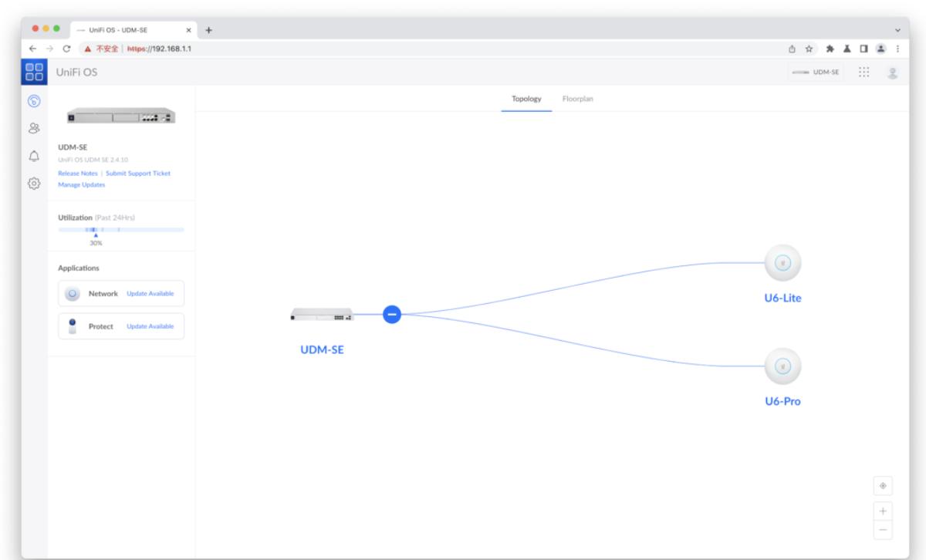Open the Manage Updates link

click(x=82, y=184)
